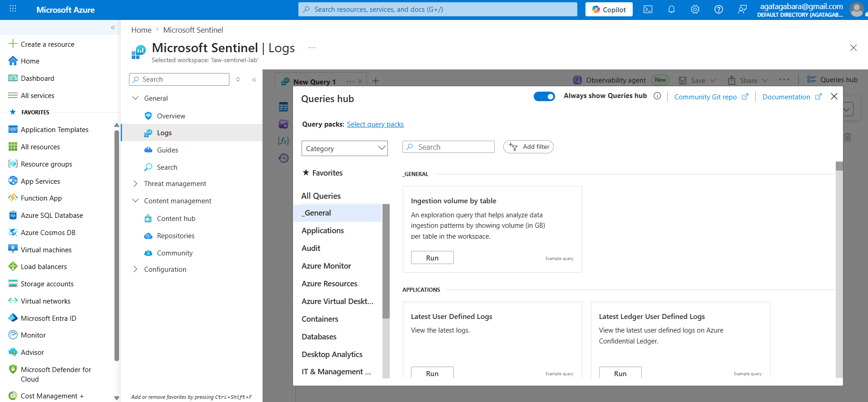The image size is (868, 402).
Task: Collapse the Azure left portal menu
Action: pyautogui.click(x=113, y=28)
